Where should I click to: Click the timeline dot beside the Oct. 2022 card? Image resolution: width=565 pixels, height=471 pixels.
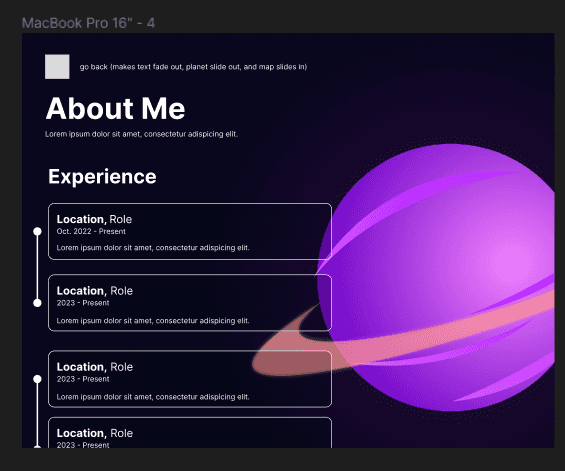coord(37,231)
